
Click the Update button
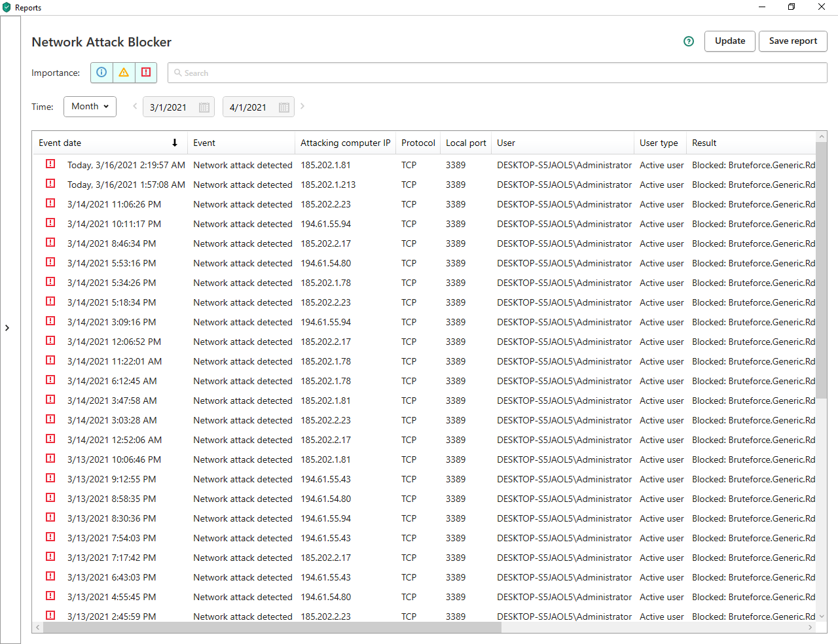coord(729,41)
